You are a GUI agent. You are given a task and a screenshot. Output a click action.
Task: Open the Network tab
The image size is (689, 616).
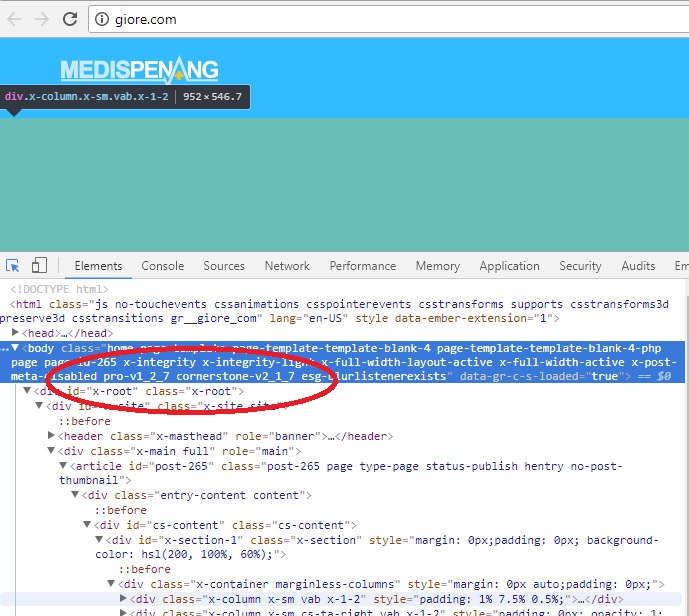[x=287, y=266]
